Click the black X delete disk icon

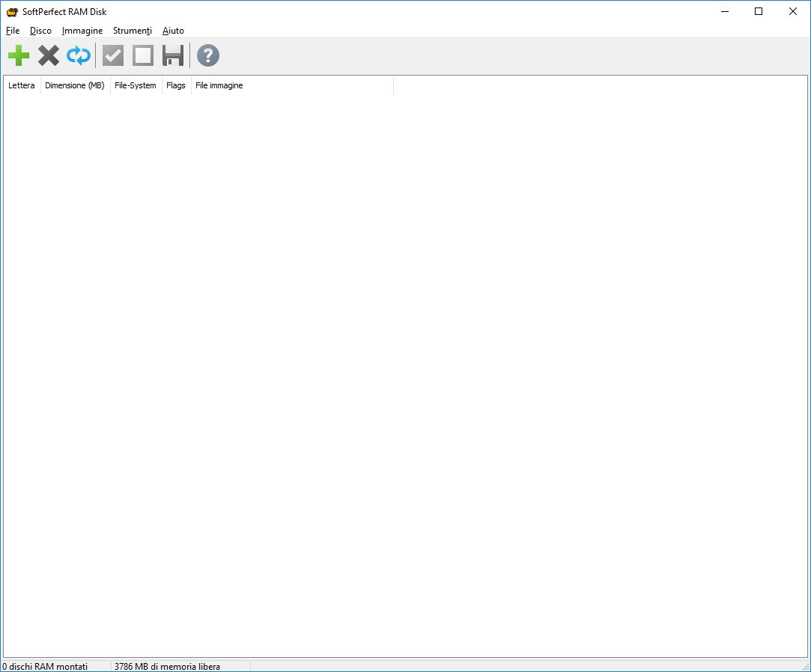49,55
